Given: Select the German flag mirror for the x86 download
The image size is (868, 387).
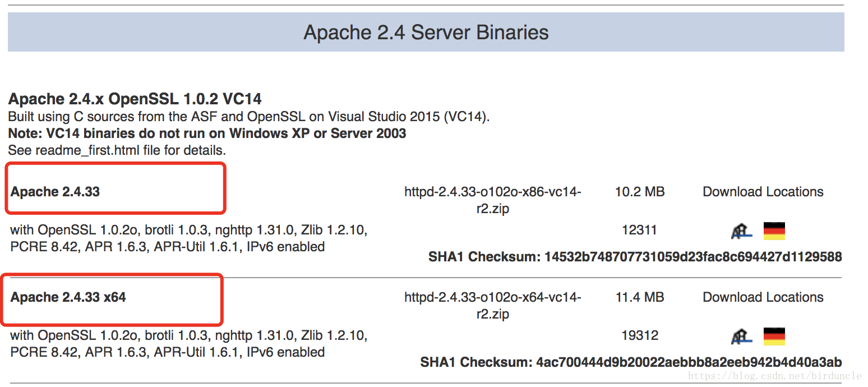Looking at the screenshot, I should tap(774, 231).
